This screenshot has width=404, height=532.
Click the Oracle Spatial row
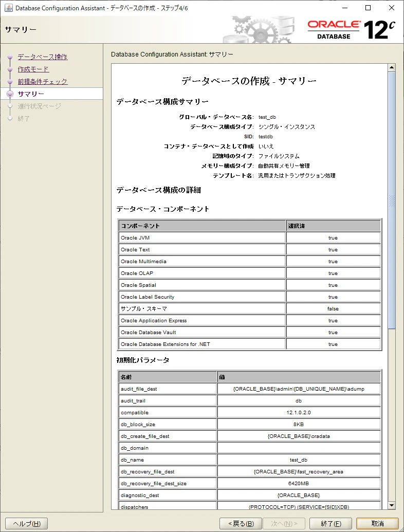click(x=250, y=285)
